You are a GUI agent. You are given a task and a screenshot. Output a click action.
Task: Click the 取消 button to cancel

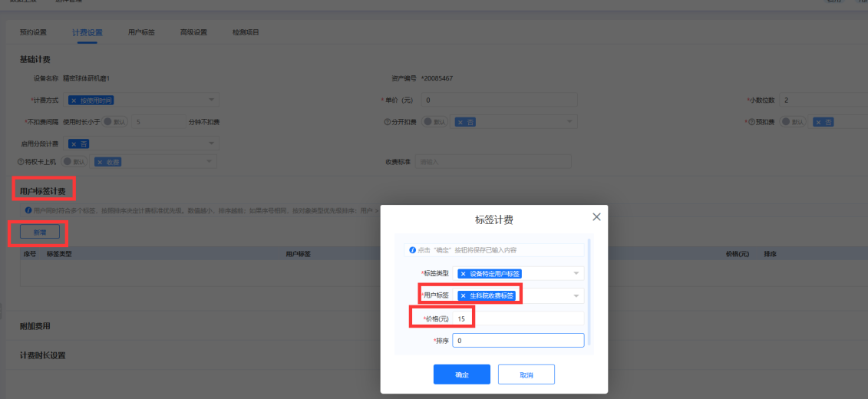tap(526, 374)
